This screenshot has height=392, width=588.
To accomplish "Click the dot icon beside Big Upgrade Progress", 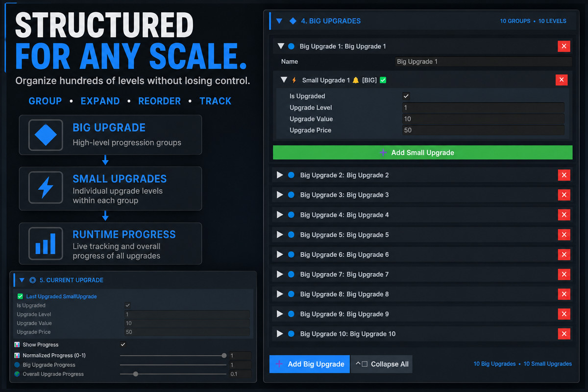I will click(x=17, y=365).
